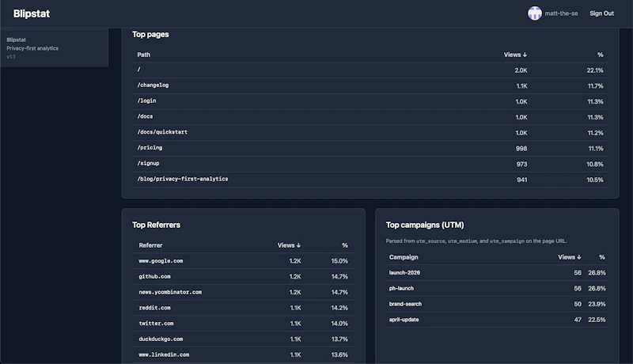Image resolution: width=633 pixels, height=364 pixels.
Task: Sort Top pages by Views column
Action: click(515, 55)
